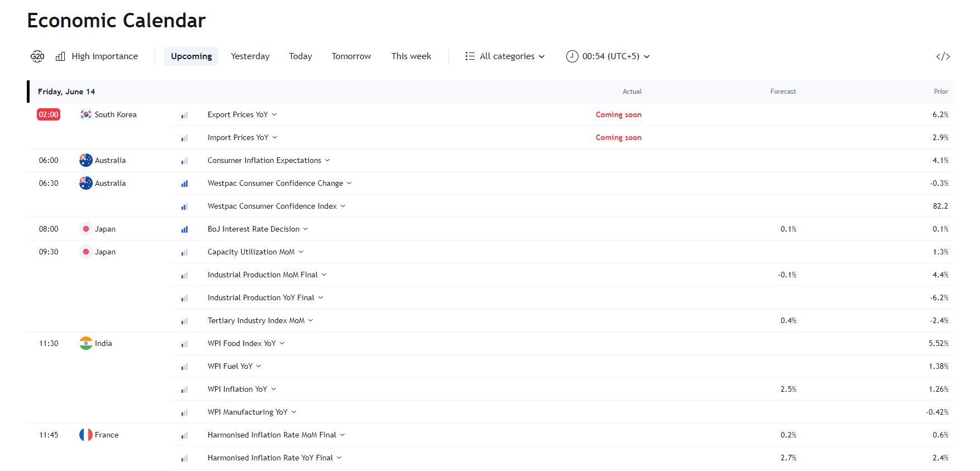The height and width of the screenshot is (471, 980).
Task: Toggle the High importance filter
Action: click(97, 56)
